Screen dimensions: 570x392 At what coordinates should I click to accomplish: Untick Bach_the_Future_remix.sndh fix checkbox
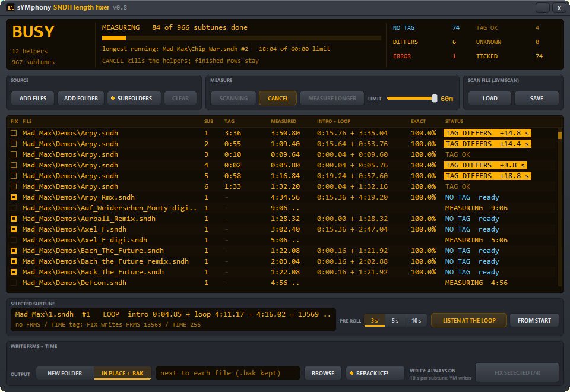14,261
